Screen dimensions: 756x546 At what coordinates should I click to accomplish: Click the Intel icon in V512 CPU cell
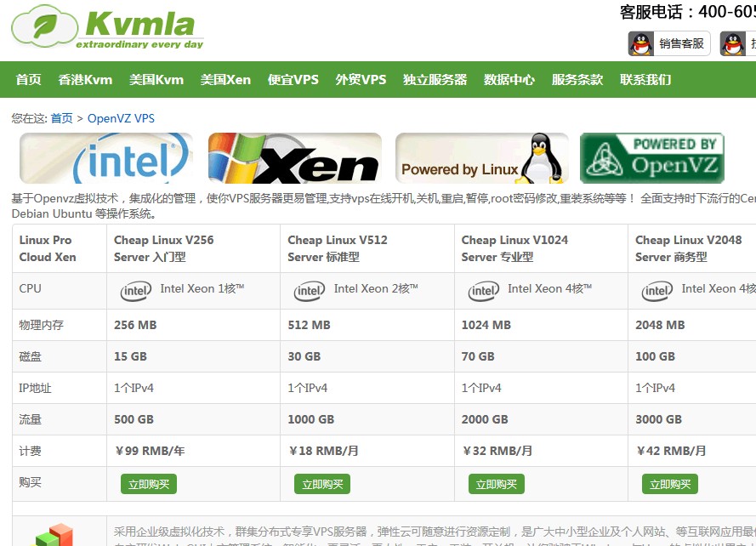point(309,291)
